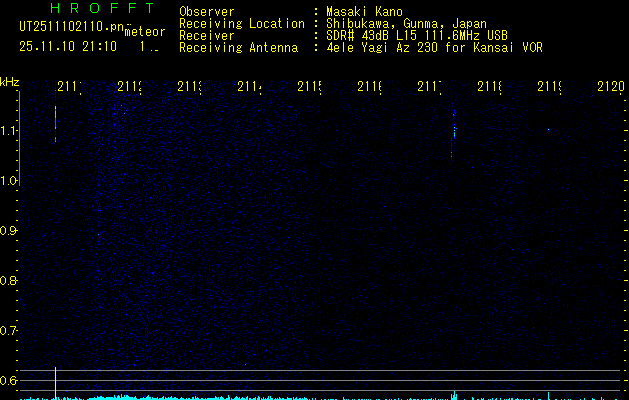Select SDR# 43dB L15 111.6MHz USB value
Viewport: 629px width, 400px height.
tap(417, 36)
